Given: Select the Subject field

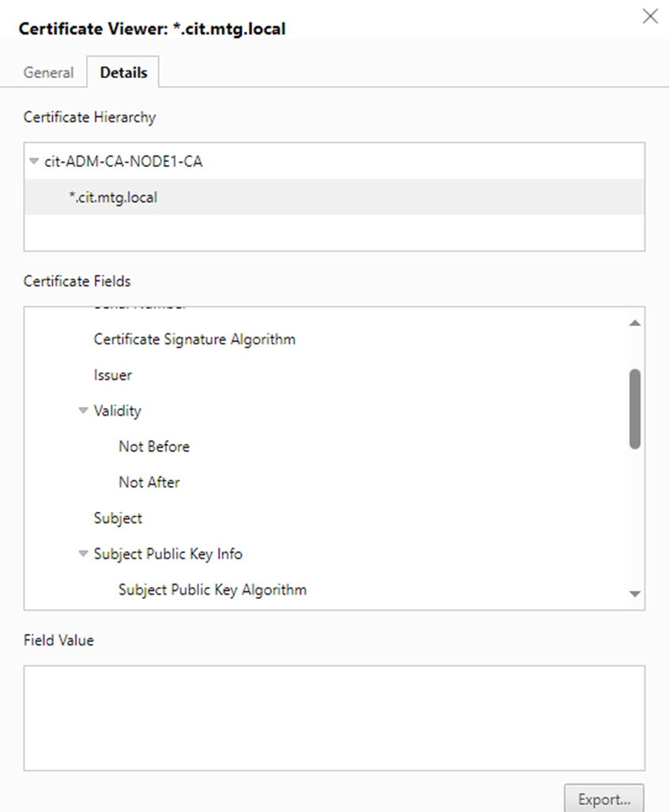Looking at the screenshot, I should pyautogui.click(x=117, y=518).
